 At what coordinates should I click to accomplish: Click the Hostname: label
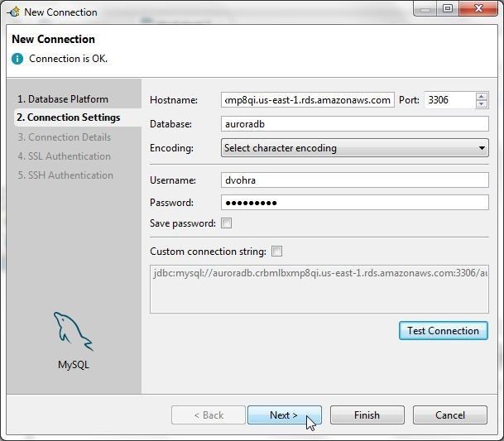[174, 100]
